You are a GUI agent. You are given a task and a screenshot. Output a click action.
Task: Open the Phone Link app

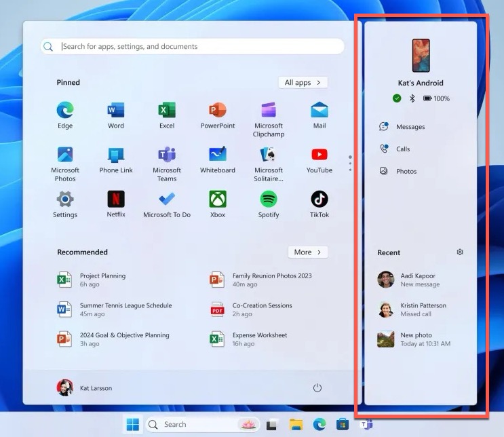tap(116, 155)
